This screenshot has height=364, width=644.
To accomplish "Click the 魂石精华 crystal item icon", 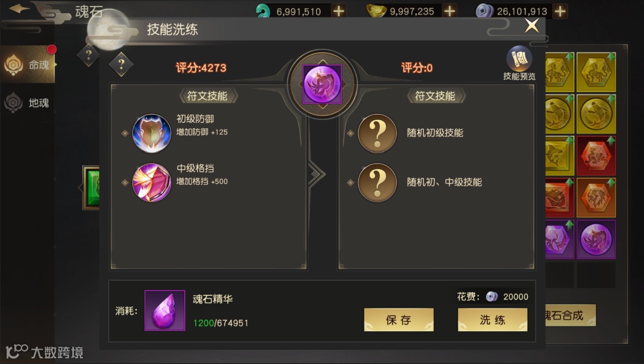I will tap(165, 310).
